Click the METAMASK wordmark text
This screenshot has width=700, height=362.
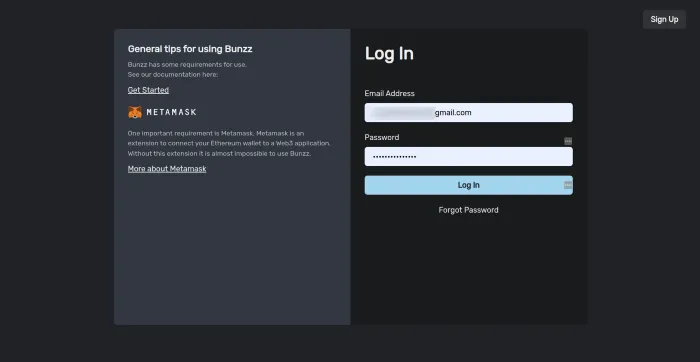point(171,112)
